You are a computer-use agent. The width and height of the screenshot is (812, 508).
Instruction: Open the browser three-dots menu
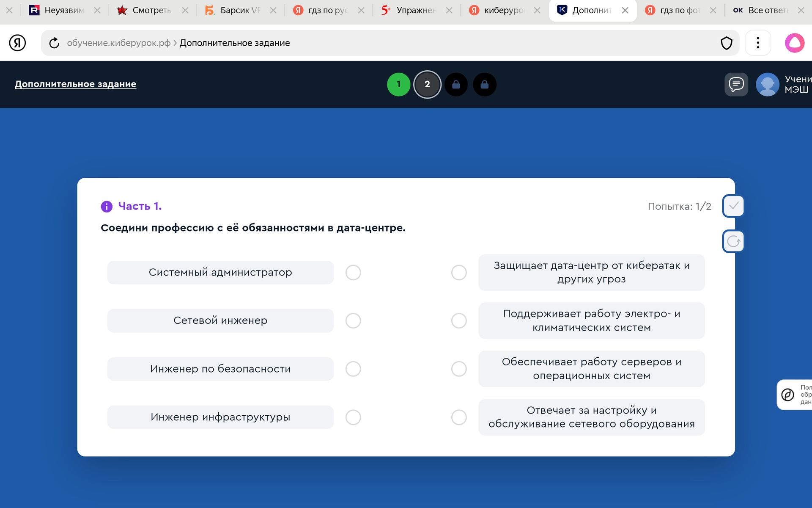point(758,43)
